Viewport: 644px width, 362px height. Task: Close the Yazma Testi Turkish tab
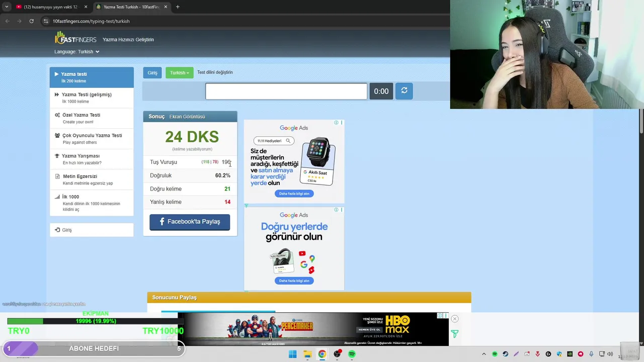click(x=166, y=7)
